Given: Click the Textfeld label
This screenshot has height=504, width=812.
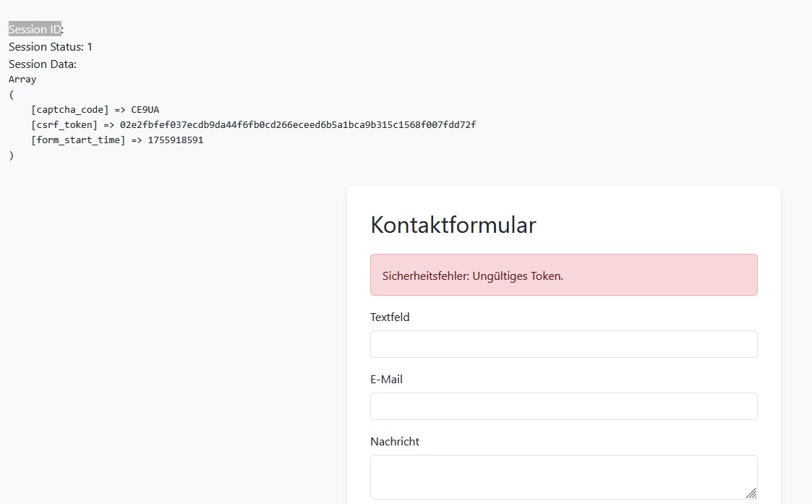Looking at the screenshot, I should coord(390,317).
